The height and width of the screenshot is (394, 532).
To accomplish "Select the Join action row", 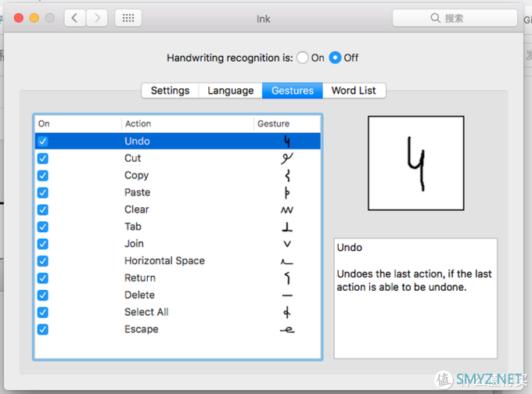I will click(x=178, y=244).
